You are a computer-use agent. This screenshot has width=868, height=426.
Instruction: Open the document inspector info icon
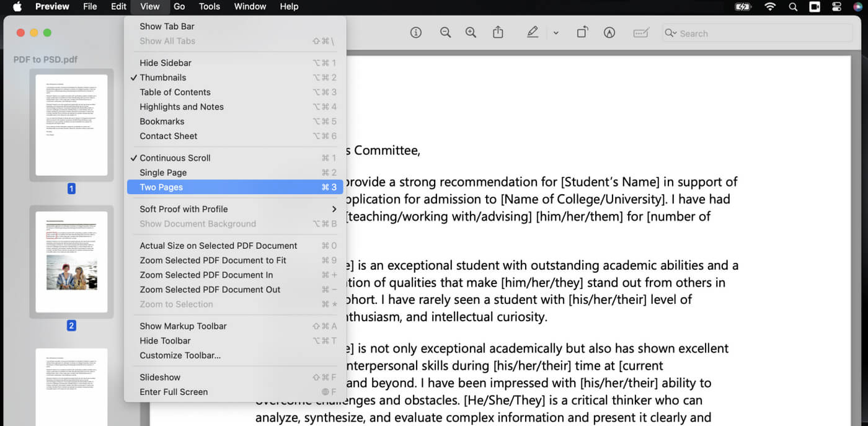(415, 32)
